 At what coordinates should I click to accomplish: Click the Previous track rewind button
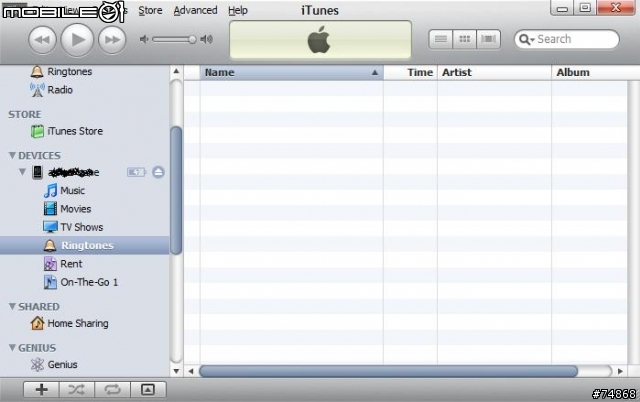point(42,40)
